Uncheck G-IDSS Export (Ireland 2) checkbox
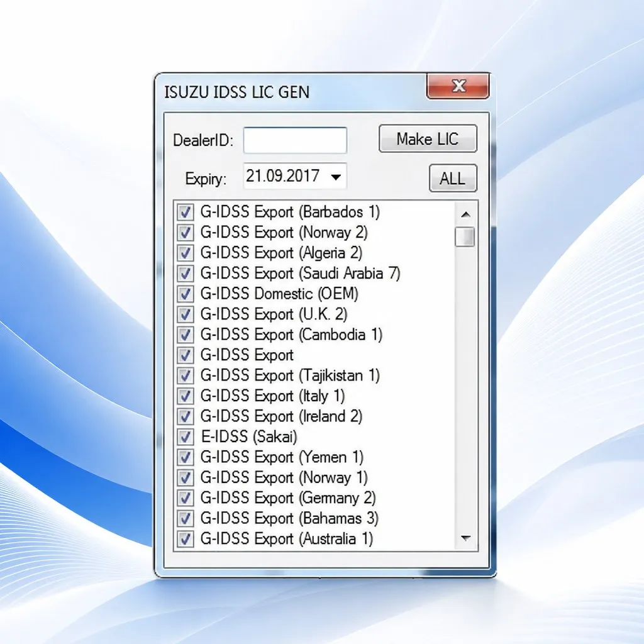The width and height of the screenshot is (644, 644). 185,416
